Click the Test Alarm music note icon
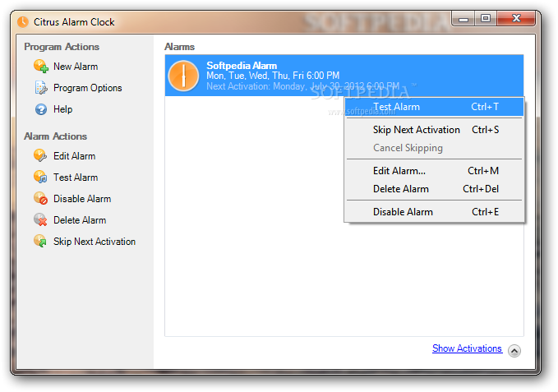This screenshot has height=392, width=558. tap(40, 178)
